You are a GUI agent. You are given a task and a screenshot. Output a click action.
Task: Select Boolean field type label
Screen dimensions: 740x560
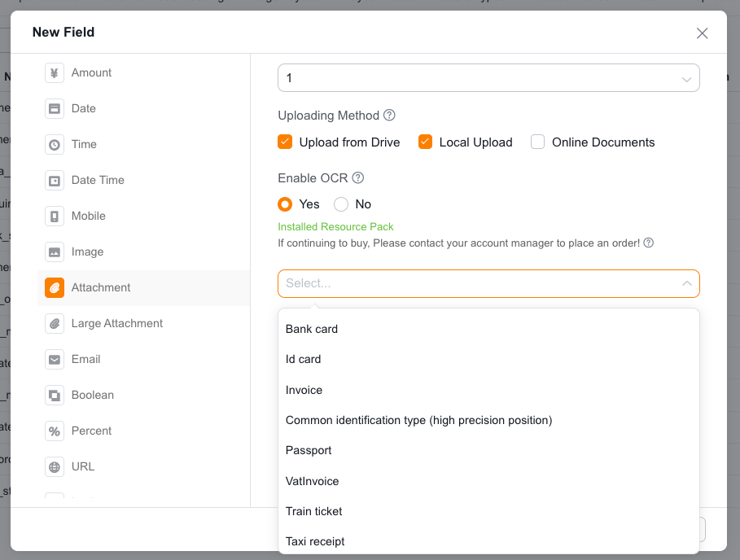[x=93, y=396]
